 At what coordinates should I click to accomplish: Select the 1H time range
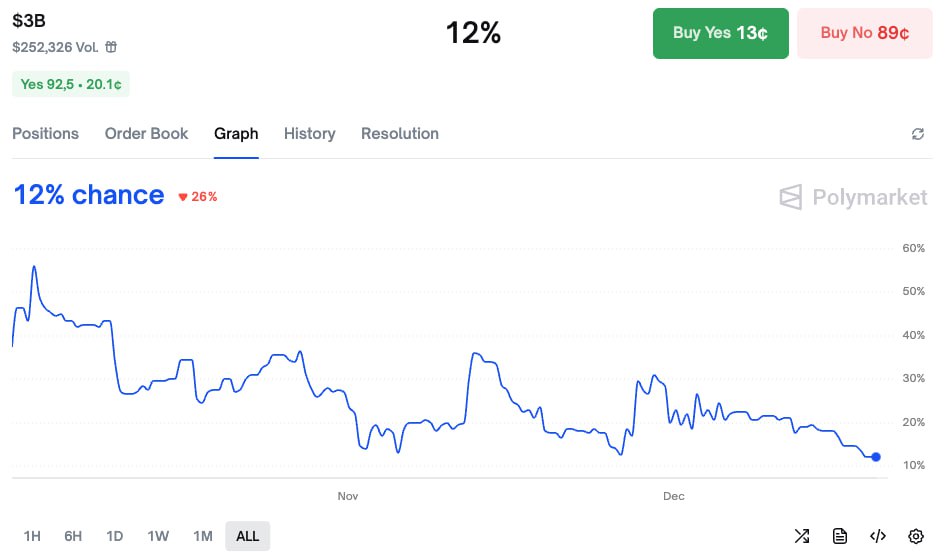32,536
